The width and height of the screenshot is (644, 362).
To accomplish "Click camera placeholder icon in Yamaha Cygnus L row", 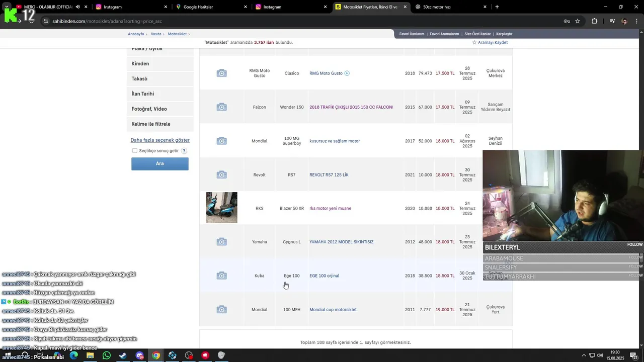I will click(221, 242).
